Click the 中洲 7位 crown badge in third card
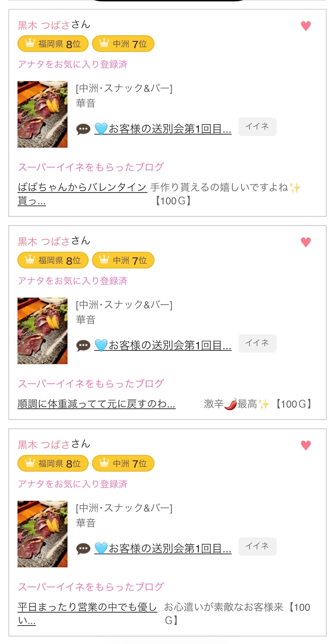Viewport: 335px width, 644px height. coord(123,463)
